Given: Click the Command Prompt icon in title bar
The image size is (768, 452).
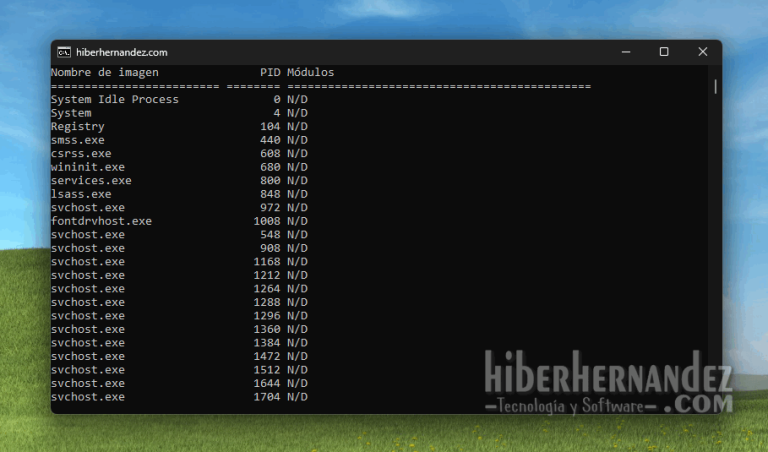Looking at the screenshot, I should (x=63, y=52).
